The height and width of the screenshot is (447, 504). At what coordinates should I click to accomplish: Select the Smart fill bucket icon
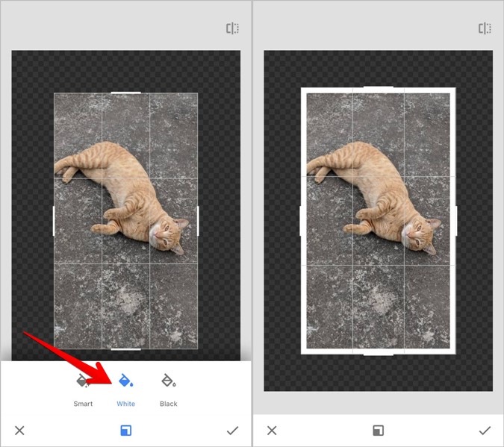click(x=83, y=381)
